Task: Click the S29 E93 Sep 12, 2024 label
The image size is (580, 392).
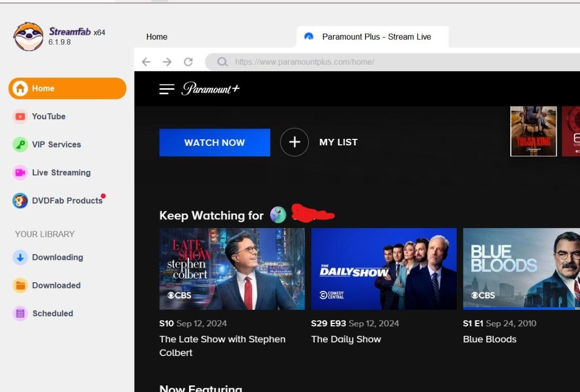Action: coord(355,323)
